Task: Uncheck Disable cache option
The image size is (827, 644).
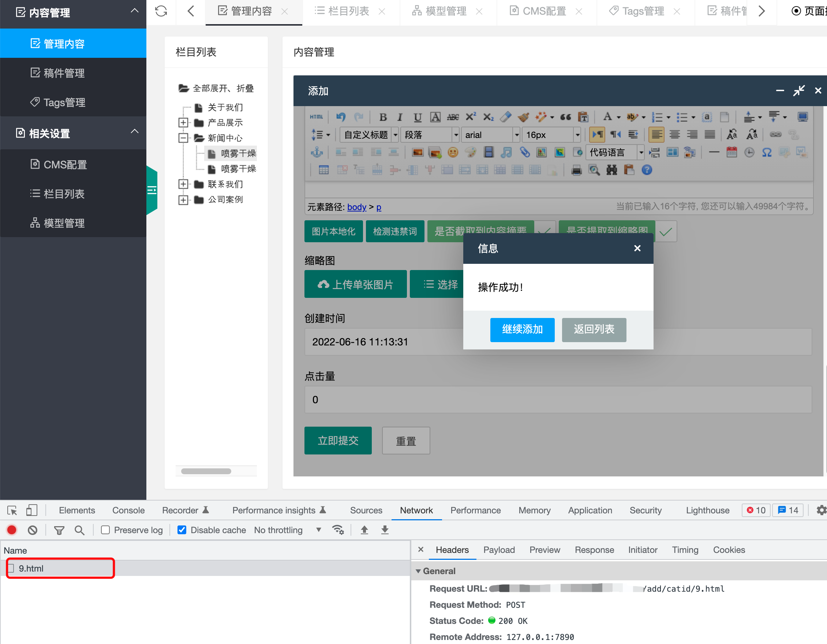Action: (x=182, y=530)
